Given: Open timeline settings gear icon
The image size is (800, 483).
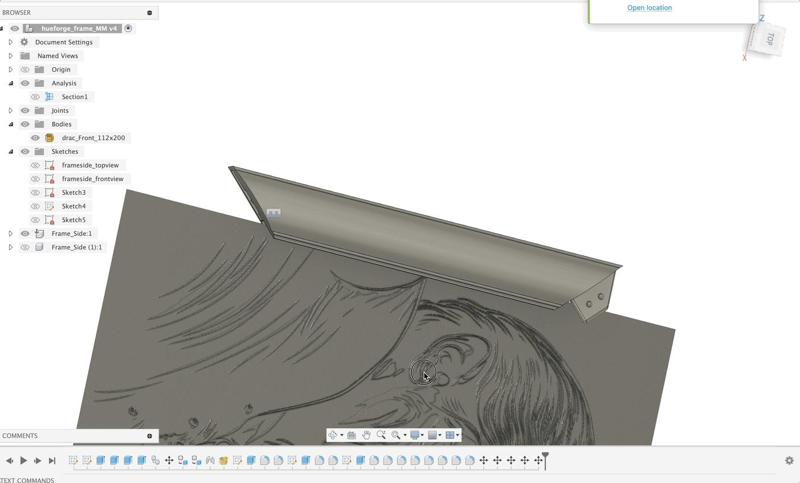Looking at the screenshot, I should (789, 460).
